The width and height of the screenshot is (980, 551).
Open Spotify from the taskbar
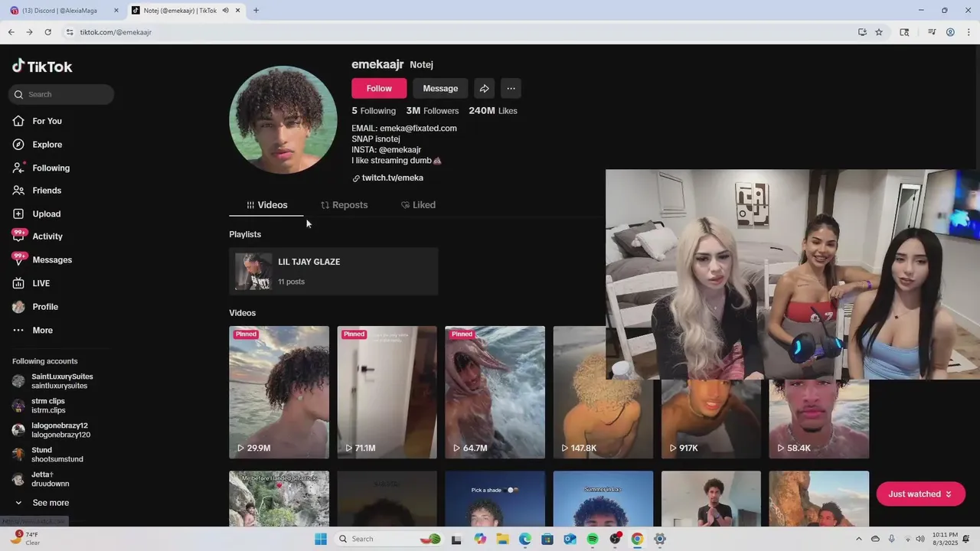click(593, 539)
